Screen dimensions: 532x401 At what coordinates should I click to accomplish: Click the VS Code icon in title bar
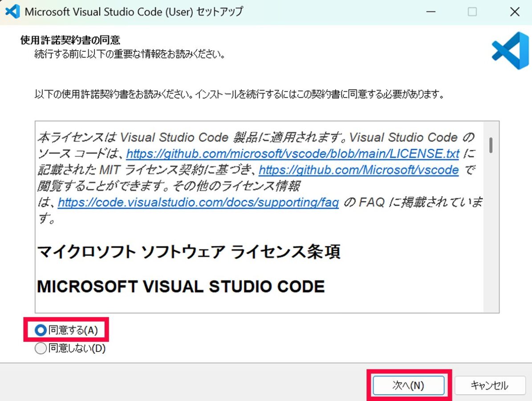[x=12, y=12]
